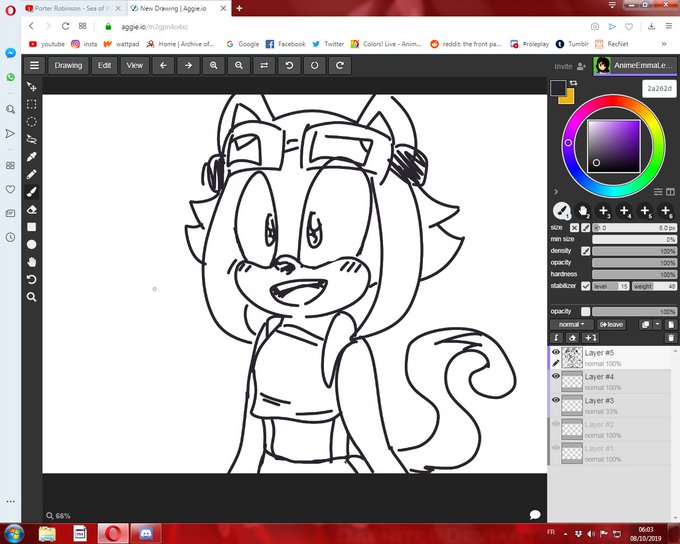Select brush preset slot 1
Image resolution: width=680 pixels, height=544 pixels.
pos(562,211)
